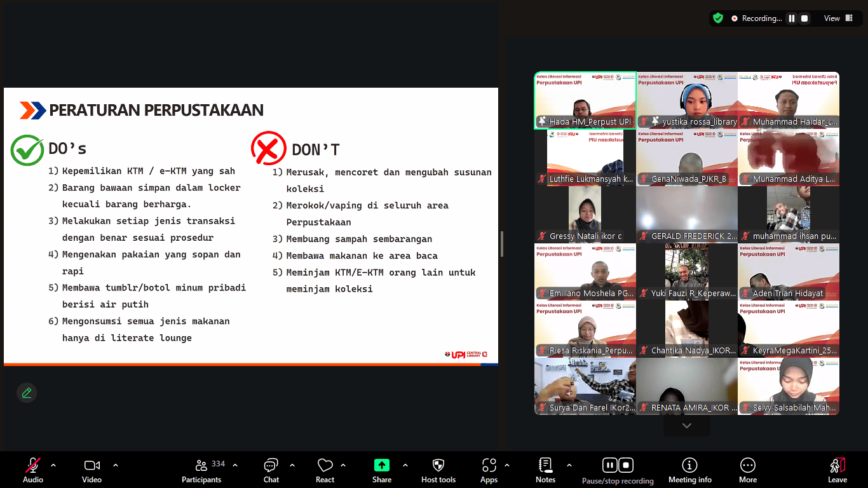The image size is (868, 488).
Task: Open Meeting info
Action: 689,470
